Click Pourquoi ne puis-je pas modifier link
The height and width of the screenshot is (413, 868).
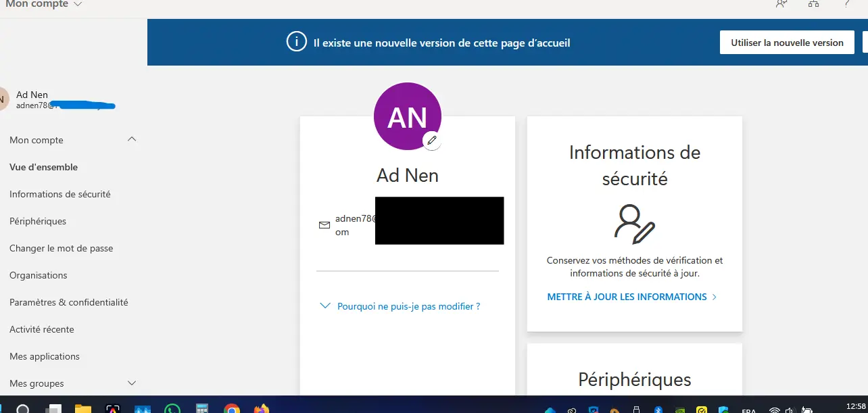409,306
